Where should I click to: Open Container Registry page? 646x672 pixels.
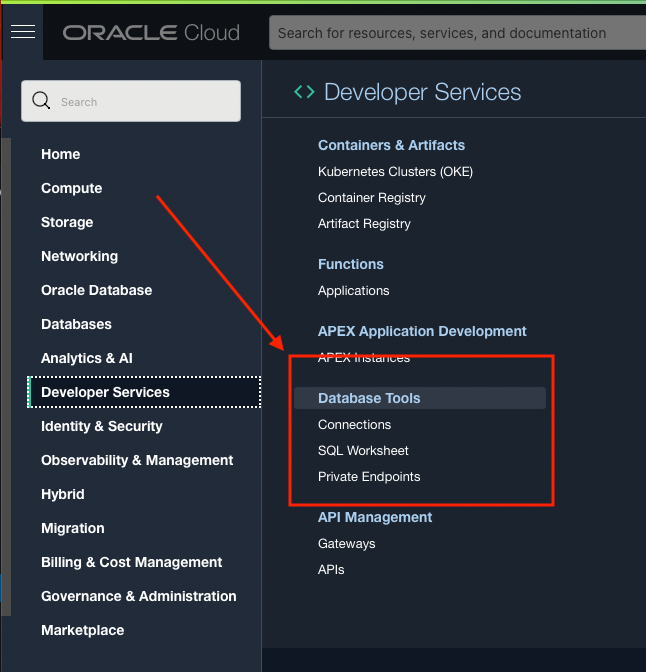tap(371, 197)
